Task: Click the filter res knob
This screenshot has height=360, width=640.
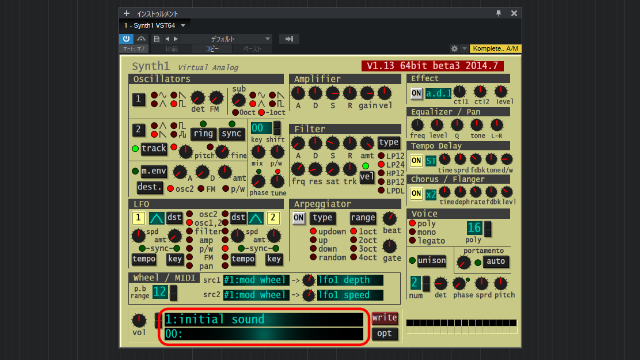Action: pyautogui.click(x=315, y=169)
